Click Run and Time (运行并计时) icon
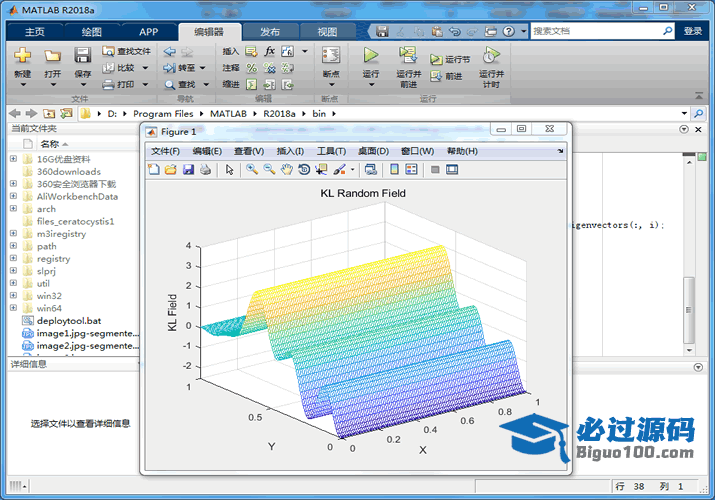This screenshot has height=500, width=715. pyautogui.click(x=491, y=55)
